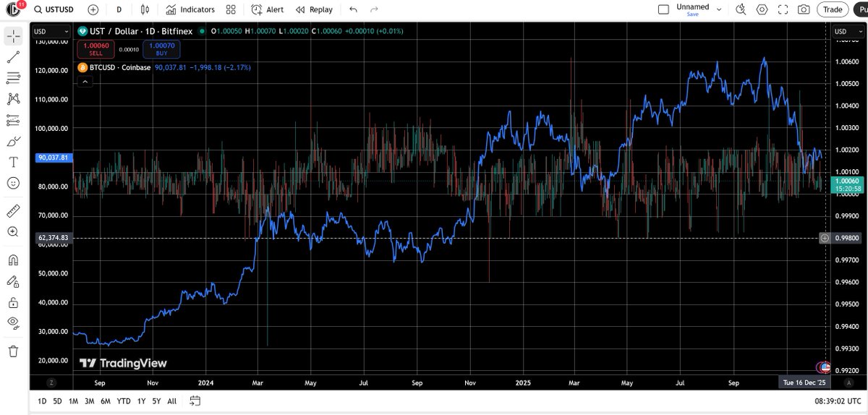Select the ruler measure tool
The height and width of the screenshot is (415, 868).
coord(13,210)
